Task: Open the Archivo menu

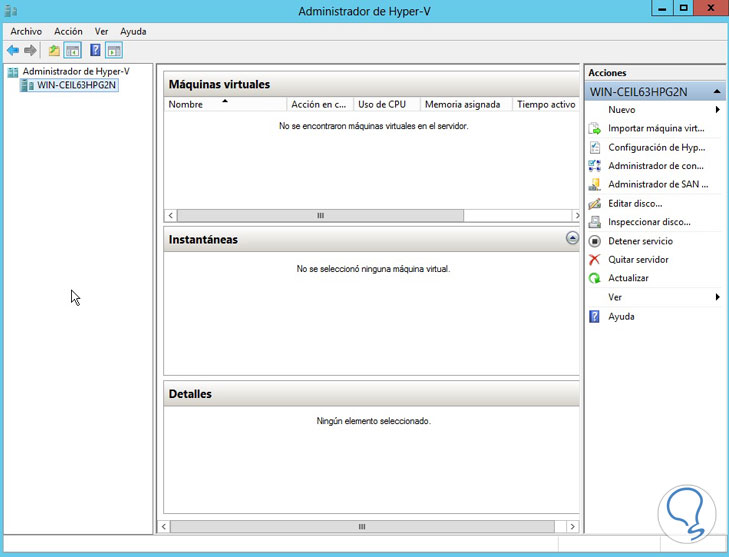Action: click(26, 32)
